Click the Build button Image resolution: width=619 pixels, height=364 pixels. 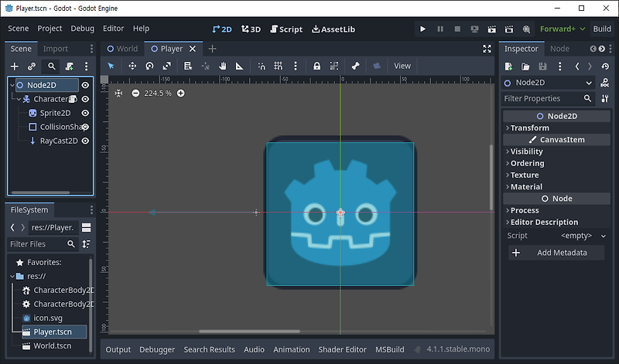(x=602, y=29)
